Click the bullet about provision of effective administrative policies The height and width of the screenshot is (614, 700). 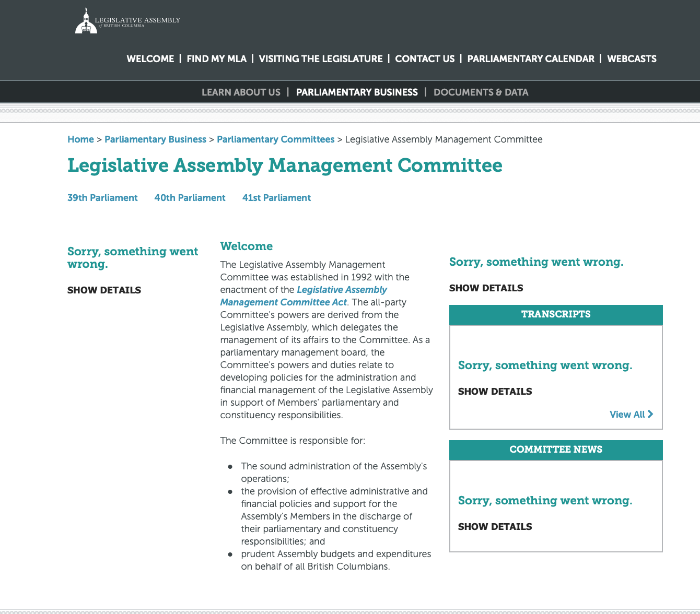334,516
